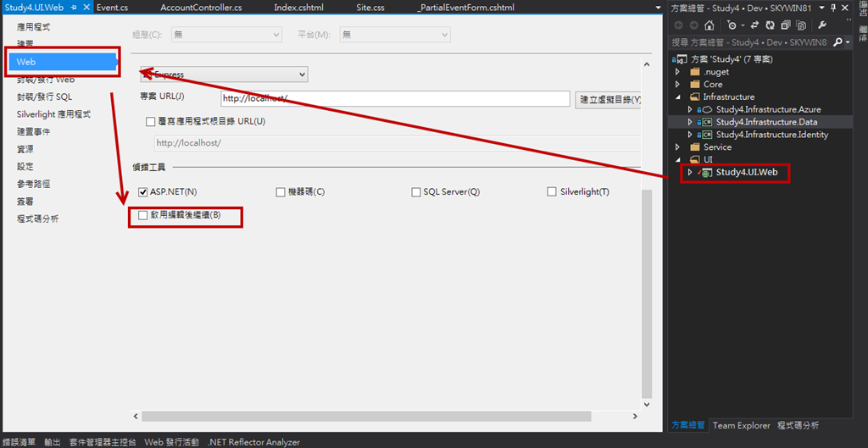Switch to the AccountController.cs tab
Image resolution: width=868 pixels, height=448 pixels.
point(201,7)
